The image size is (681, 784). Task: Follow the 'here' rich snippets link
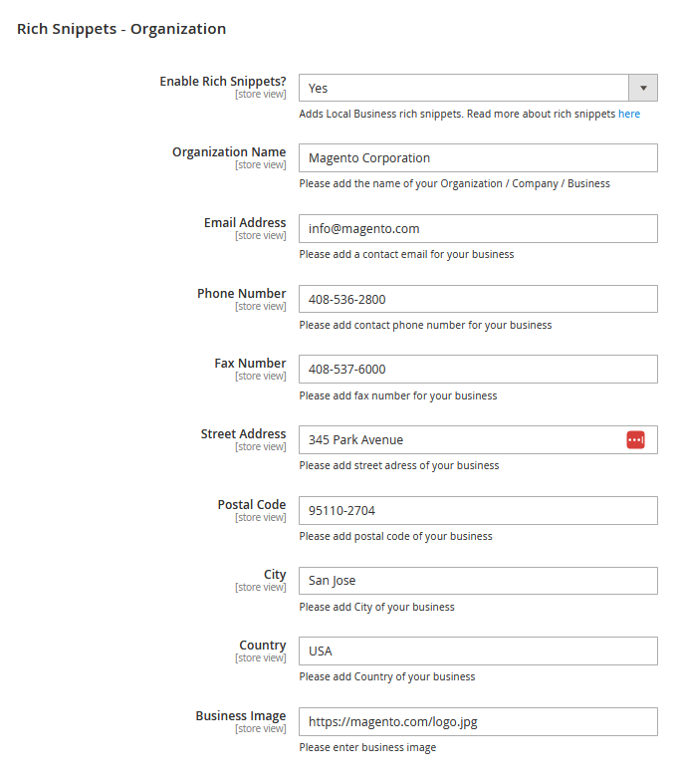[x=629, y=114]
